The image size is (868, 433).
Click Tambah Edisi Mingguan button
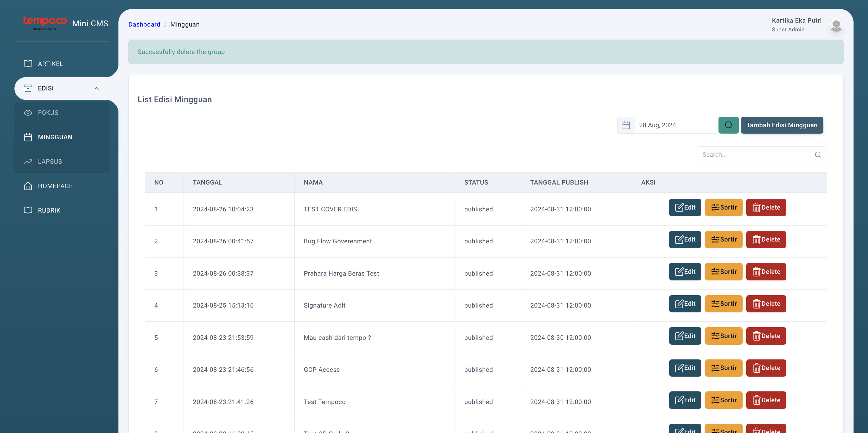(782, 125)
